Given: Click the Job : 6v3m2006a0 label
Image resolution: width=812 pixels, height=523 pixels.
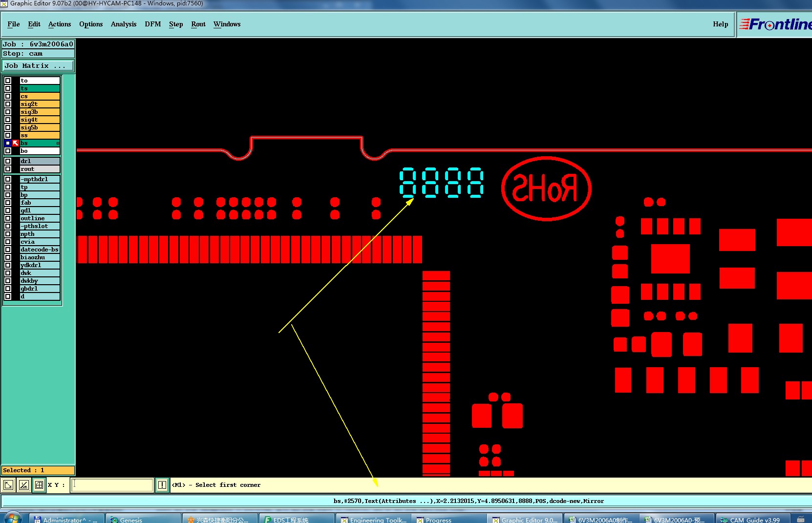Looking at the screenshot, I should click(x=38, y=44).
